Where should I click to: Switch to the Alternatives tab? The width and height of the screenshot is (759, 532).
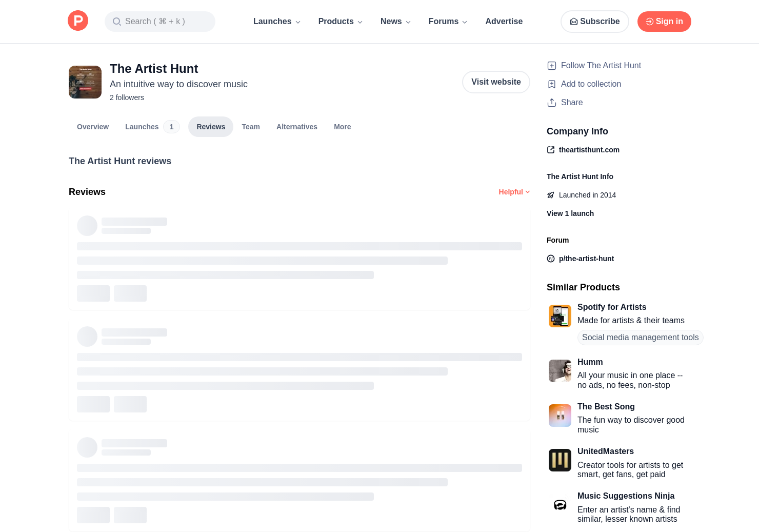(296, 127)
